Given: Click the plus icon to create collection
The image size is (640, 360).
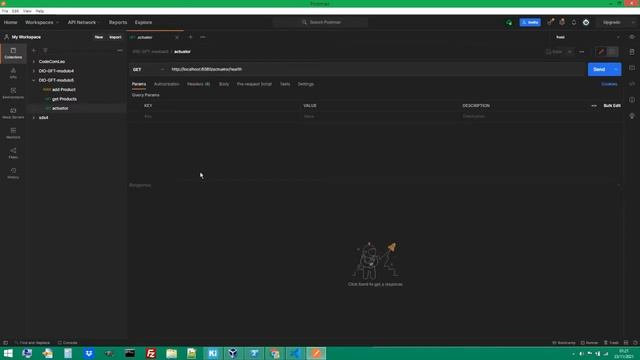Looking at the screenshot, I should click(34, 50).
